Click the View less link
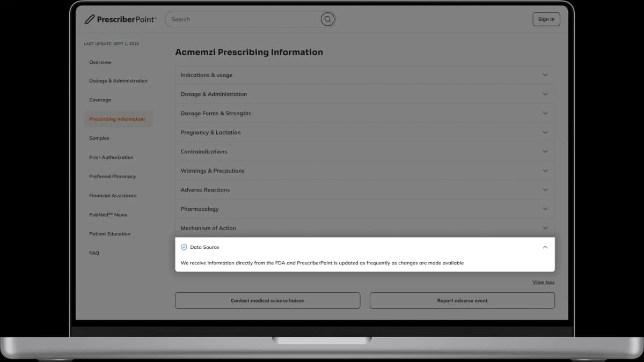This screenshot has width=644, height=362. [x=543, y=282]
